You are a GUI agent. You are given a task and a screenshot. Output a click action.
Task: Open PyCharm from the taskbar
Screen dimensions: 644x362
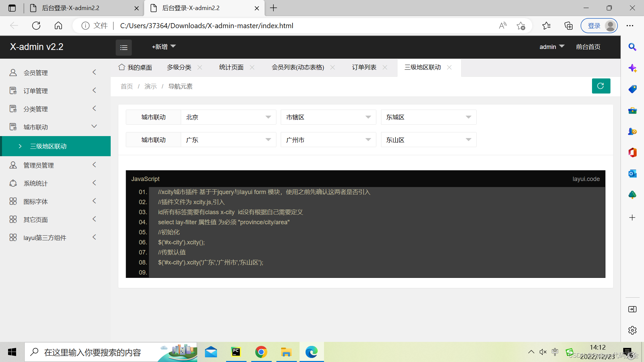[x=236, y=352]
